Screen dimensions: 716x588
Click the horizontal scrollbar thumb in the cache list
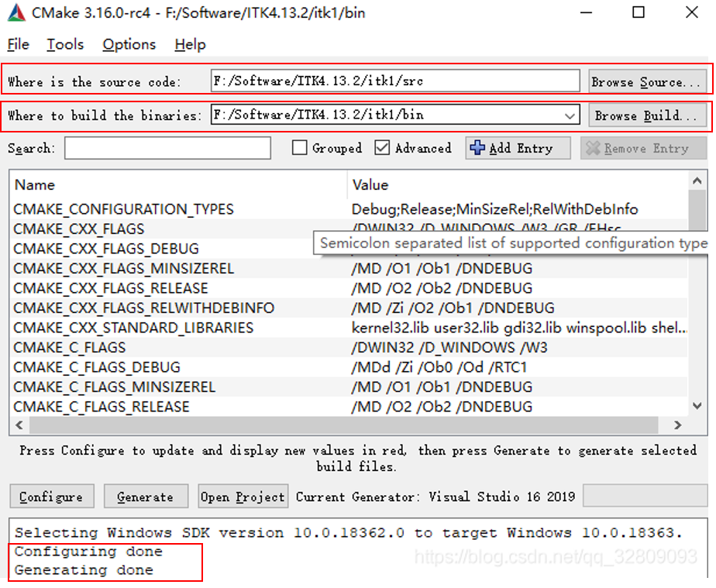344,425
